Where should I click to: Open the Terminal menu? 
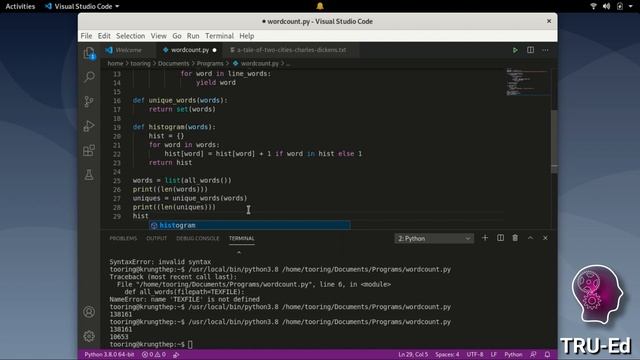click(x=219, y=36)
